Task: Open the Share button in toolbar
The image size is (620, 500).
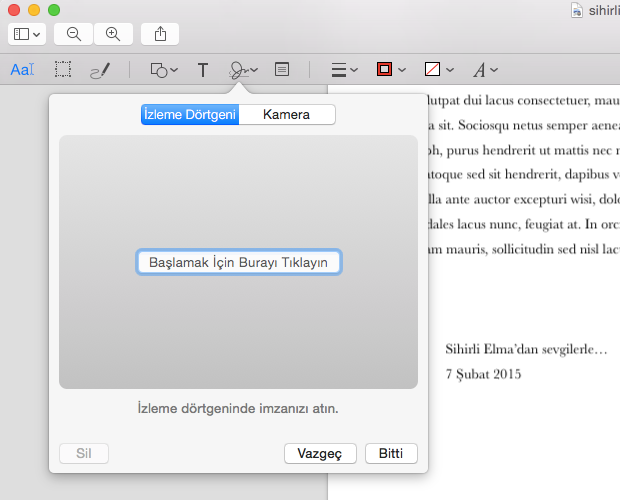Action: click(x=161, y=33)
